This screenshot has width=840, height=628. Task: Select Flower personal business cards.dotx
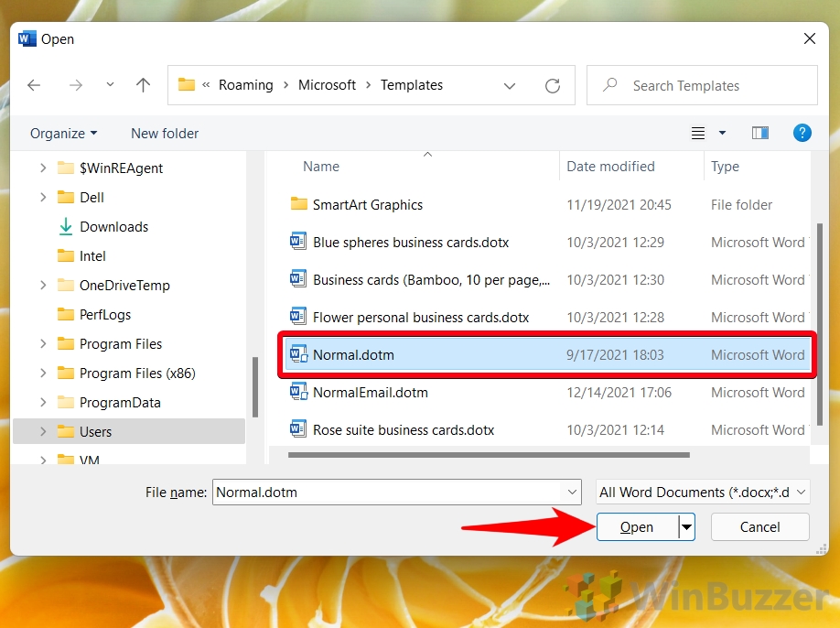click(421, 318)
